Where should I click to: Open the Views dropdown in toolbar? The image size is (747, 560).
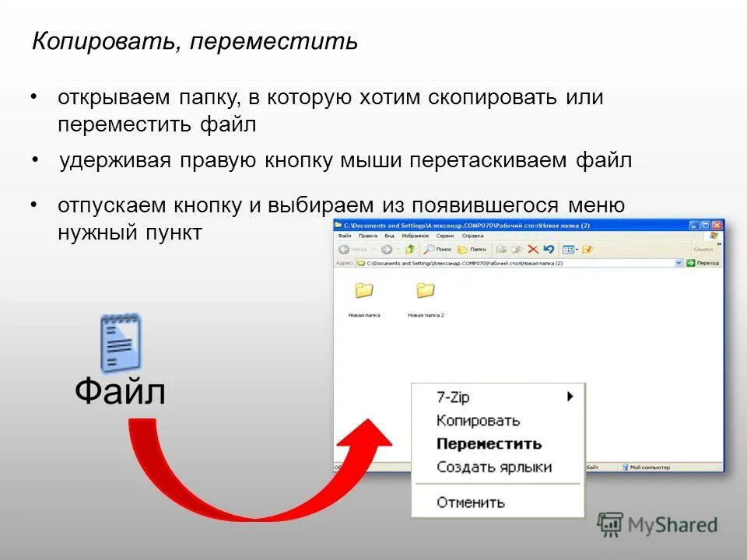tap(570, 249)
